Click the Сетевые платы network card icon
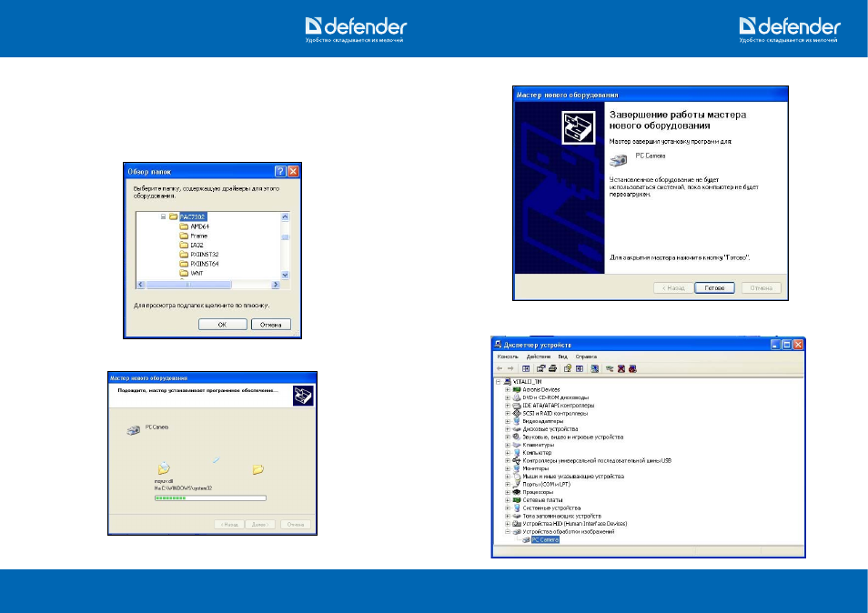Image resolution: width=868 pixels, height=613 pixels. point(517,499)
